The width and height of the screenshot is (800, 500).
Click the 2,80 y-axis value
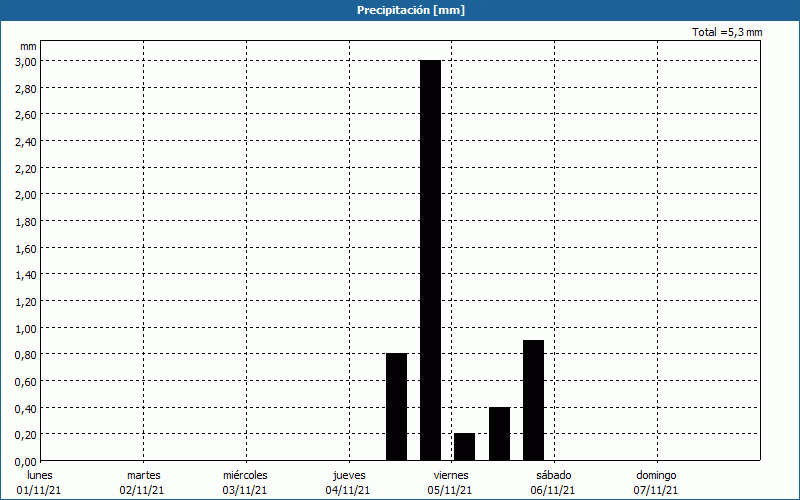pyautogui.click(x=26, y=89)
